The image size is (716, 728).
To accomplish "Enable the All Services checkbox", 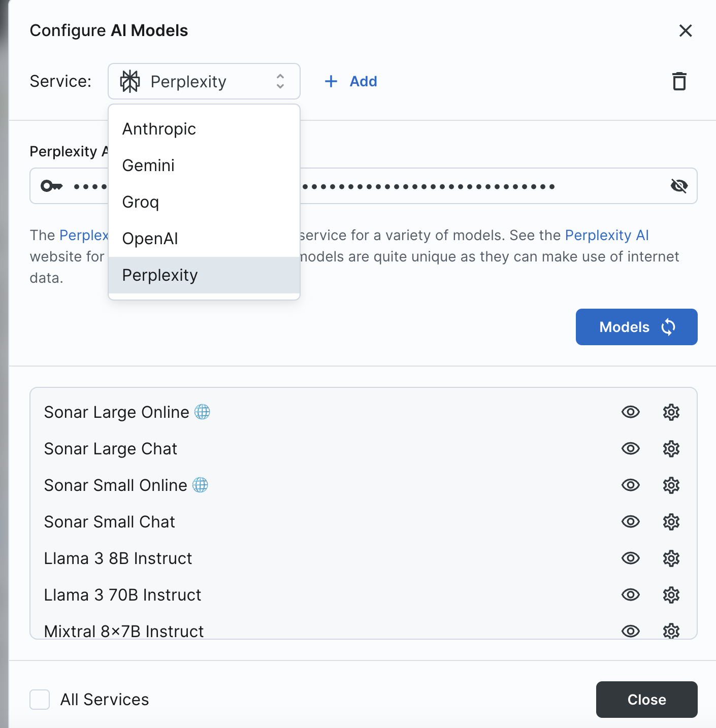I will [x=39, y=700].
